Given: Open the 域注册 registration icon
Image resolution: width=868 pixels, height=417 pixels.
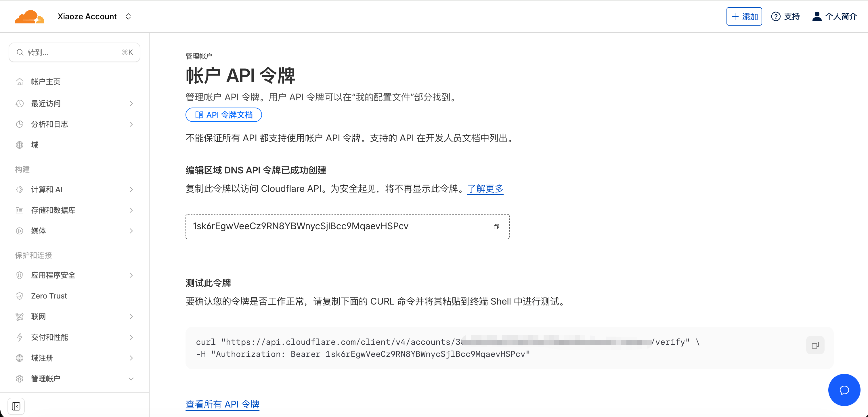Looking at the screenshot, I should tap(20, 358).
